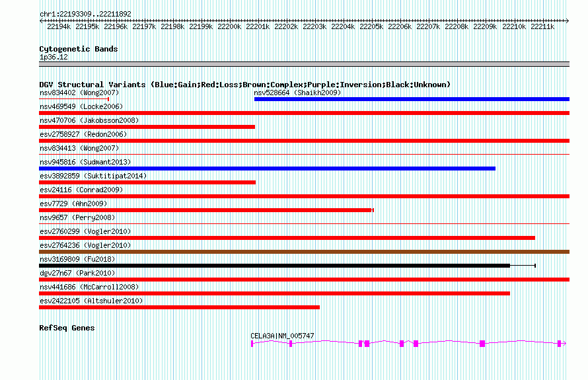The width and height of the screenshot is (588, 380).
Task: Select the nsv469549 (Locke2006) label
Action: tap(81, 106)
